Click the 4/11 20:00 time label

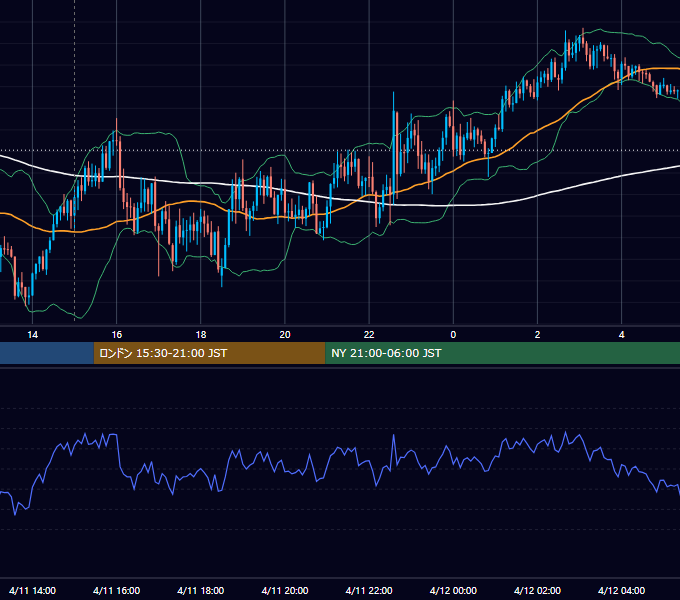[285, 590]
